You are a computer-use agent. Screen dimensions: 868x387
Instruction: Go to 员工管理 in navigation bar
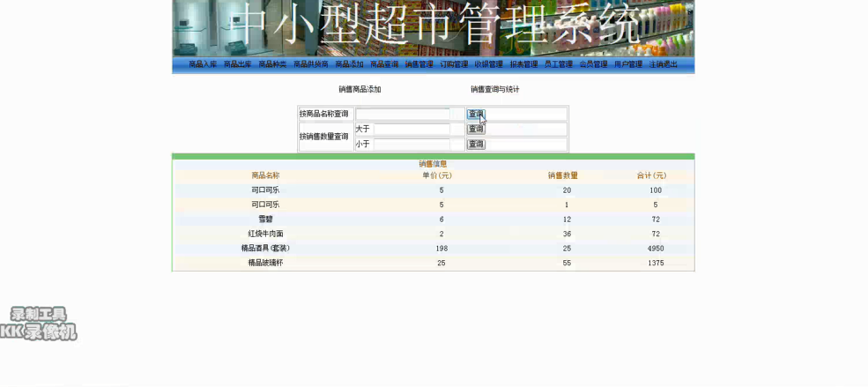click(x=559, y=64)
